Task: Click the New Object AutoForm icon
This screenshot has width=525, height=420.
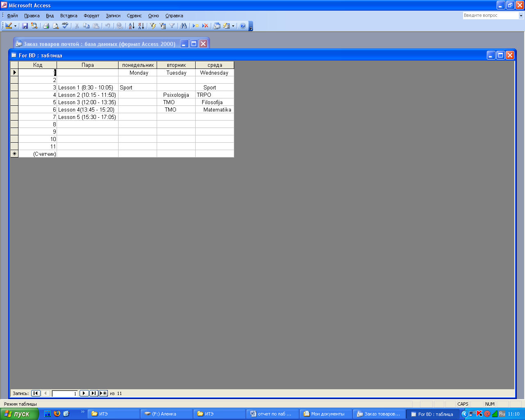Action: (x=226, y=25)
